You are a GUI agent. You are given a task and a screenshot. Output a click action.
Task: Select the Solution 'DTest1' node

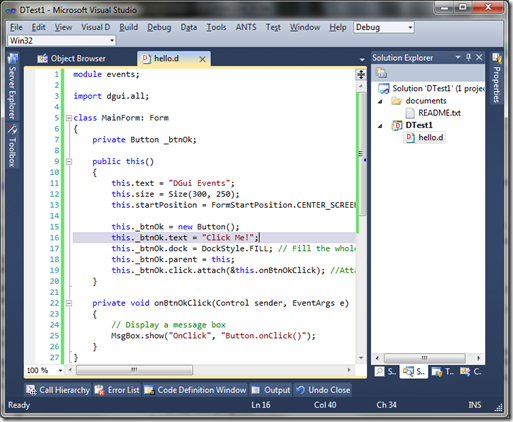pos(438,88)
